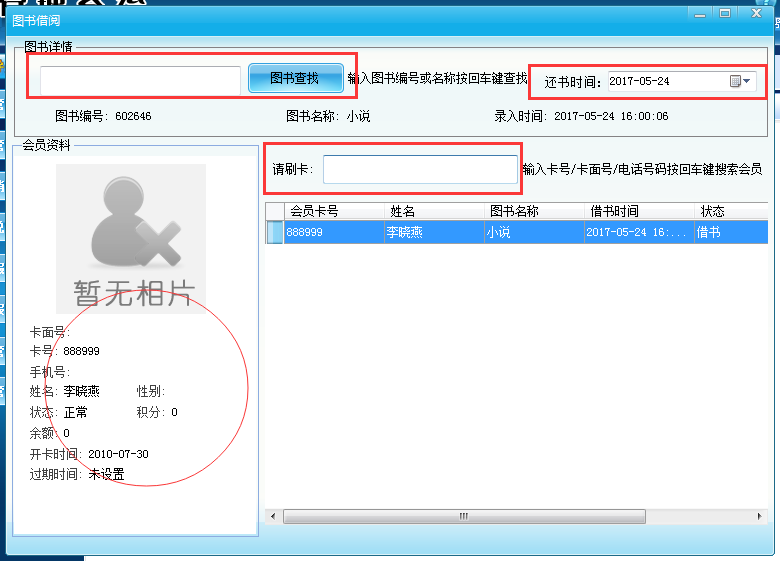The image size is (780, 561).
Task: Click the 图书编号 value 602646
Action: [133, 116]
